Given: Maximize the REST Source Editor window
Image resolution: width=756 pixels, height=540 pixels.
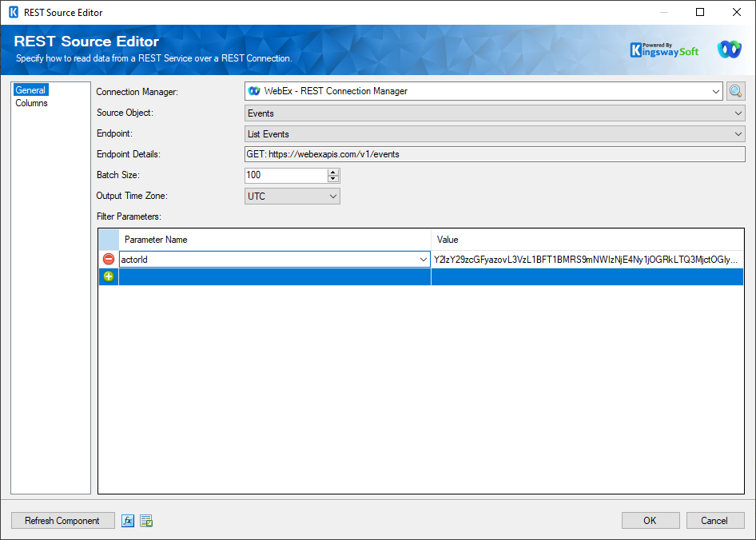Looking at the screenshot, I should 700,12.
